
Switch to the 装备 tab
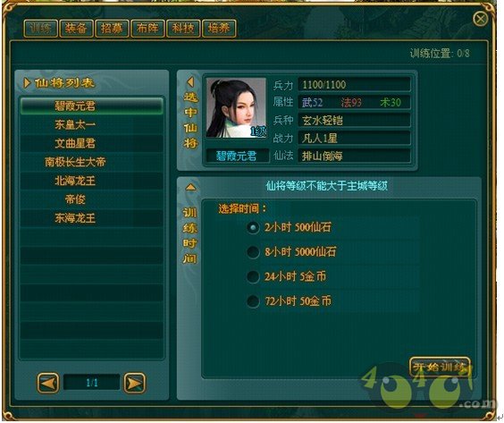click(76, 29)
